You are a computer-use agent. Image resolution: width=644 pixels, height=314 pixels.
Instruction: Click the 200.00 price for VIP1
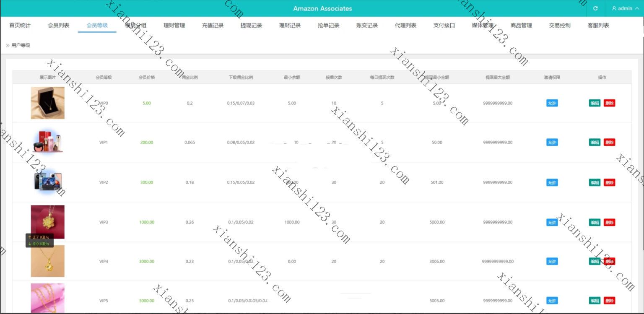tap(147, 143)
